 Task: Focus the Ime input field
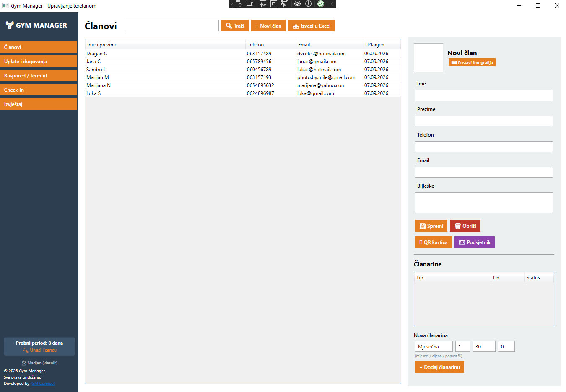click(484, 95)
